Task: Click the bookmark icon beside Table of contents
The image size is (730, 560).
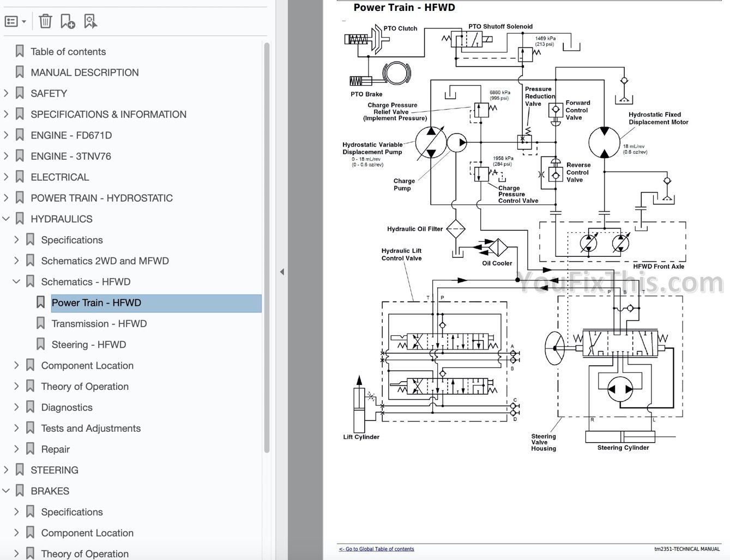Action: pyautogui.click(x=20, y=50)
